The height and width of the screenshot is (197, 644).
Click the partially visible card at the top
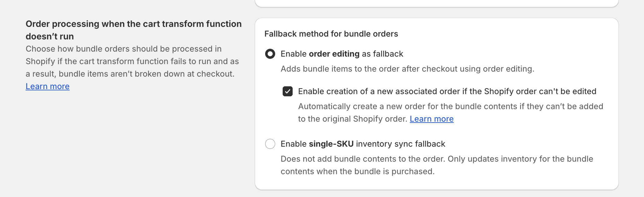click(x=436, y=3)
